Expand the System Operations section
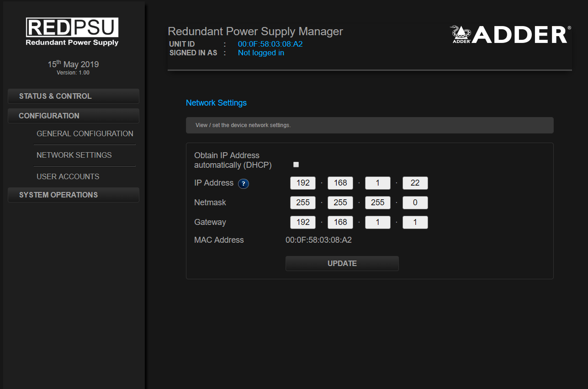 click(74, 195)
